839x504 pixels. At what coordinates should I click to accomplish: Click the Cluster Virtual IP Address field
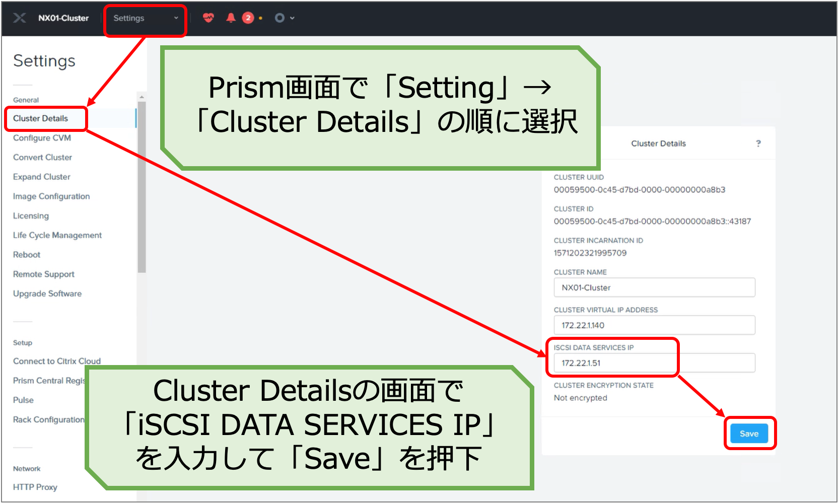click(x=654, y=325)
